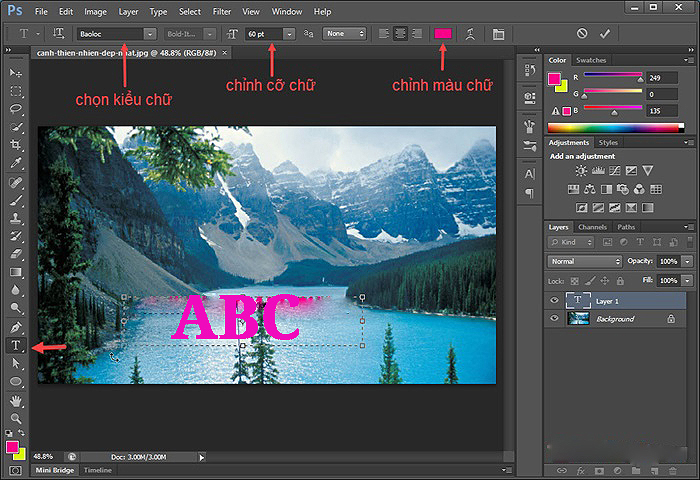Hide the Layer 1 text layer

[x=556, y=300]
